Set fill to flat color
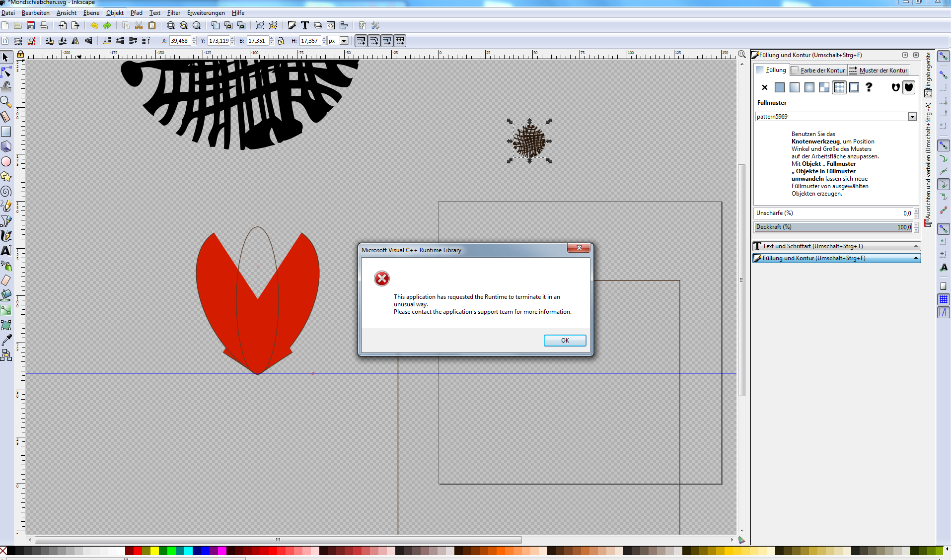951x560 pixels. (x=780, y=87)
